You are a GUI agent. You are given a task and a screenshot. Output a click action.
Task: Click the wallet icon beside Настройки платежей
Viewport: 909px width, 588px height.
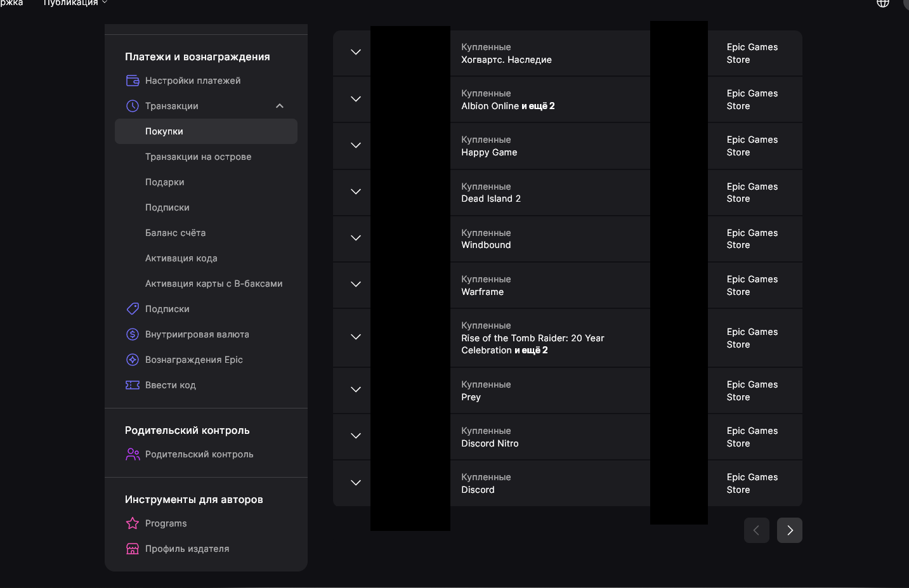pyautogui.click(x=133, y=81)
